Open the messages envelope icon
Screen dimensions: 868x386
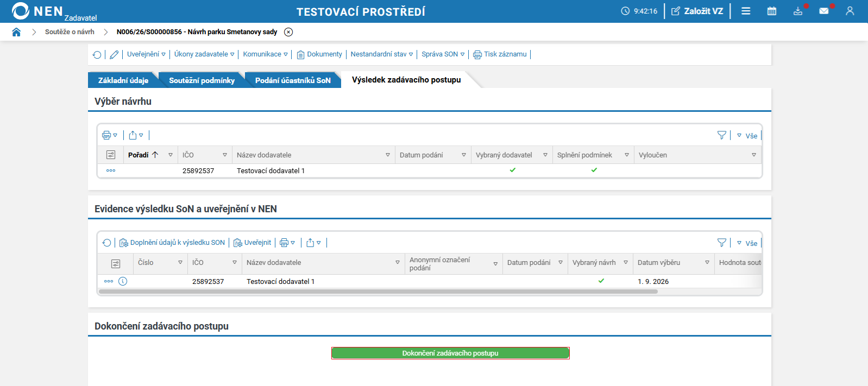click(x=824, y=11)
